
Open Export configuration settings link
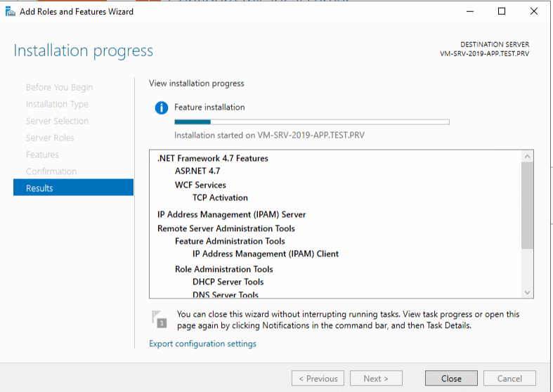[202, 344]
